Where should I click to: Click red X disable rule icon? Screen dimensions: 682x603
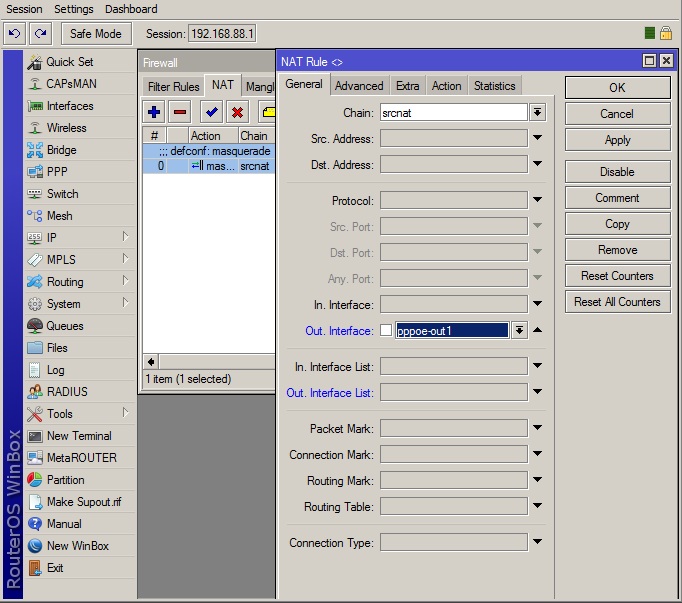tap(237, 112)
